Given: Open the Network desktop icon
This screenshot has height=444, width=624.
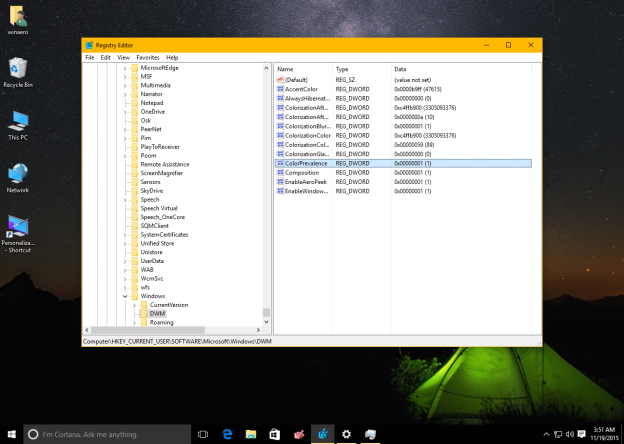Looking at the screenshot, I should pos(17,174).
